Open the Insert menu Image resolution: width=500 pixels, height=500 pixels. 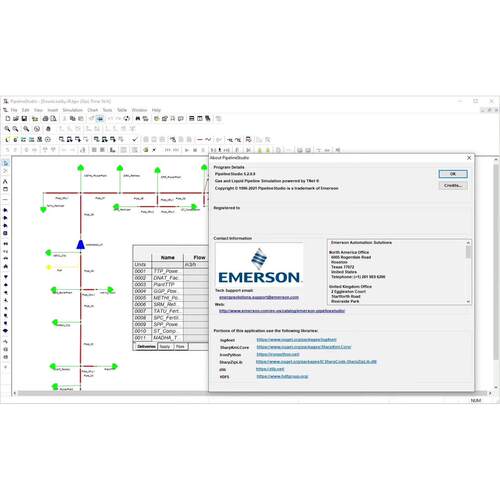coord(53,110)
